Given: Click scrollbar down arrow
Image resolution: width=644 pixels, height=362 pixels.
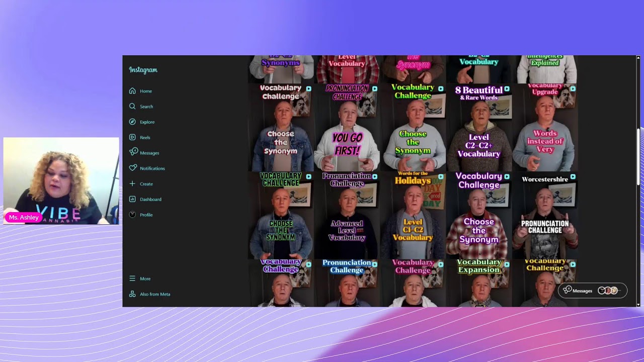Looking at the screenshot, I should point(638,304).
